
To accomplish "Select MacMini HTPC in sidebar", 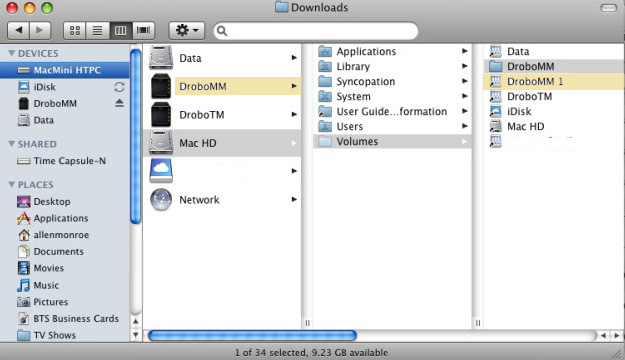I will (65, 70).
